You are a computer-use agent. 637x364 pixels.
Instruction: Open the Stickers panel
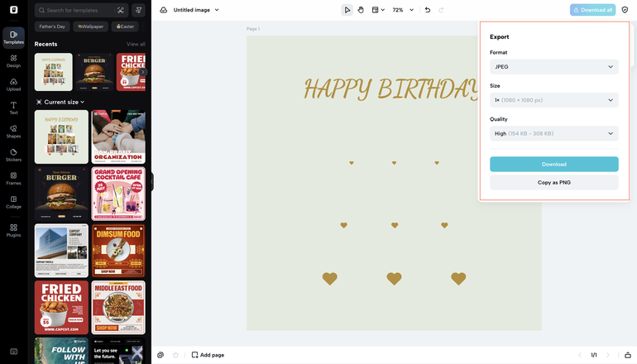point(13,154)
